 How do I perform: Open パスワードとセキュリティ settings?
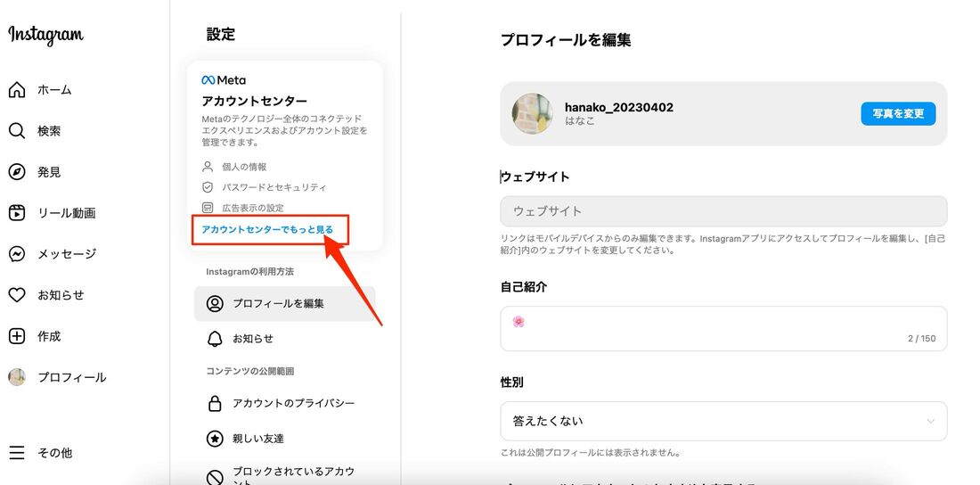[x=274, y=187]
